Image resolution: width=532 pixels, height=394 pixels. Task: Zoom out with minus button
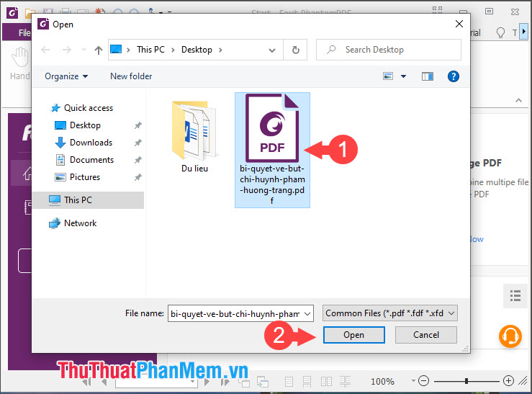pyautogui.click(x=423, y=381)
